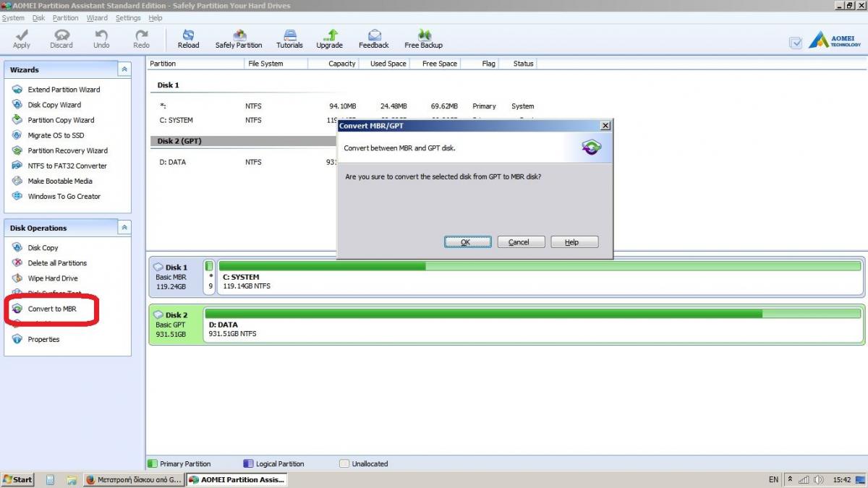The height and width of the screenshot is (488, 868).
Task: Open the Partition Recovery Wizard
Action: 60,150
